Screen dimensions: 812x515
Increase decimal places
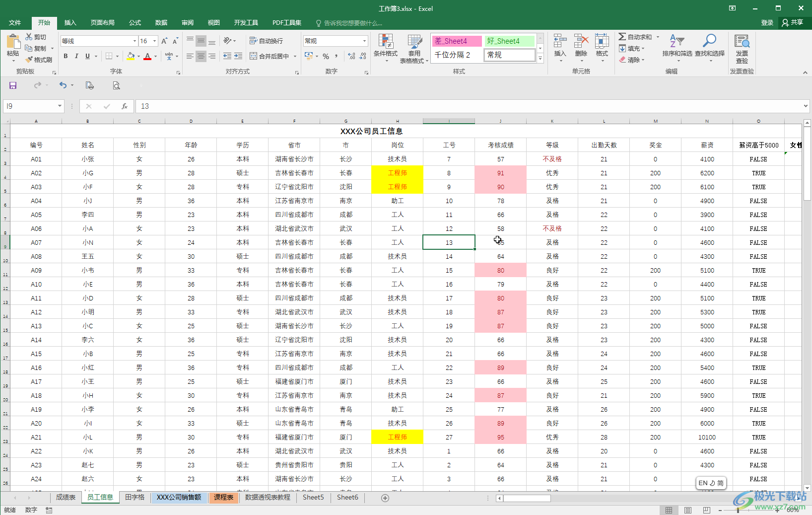pyautogui.click(x=352, y=56)
